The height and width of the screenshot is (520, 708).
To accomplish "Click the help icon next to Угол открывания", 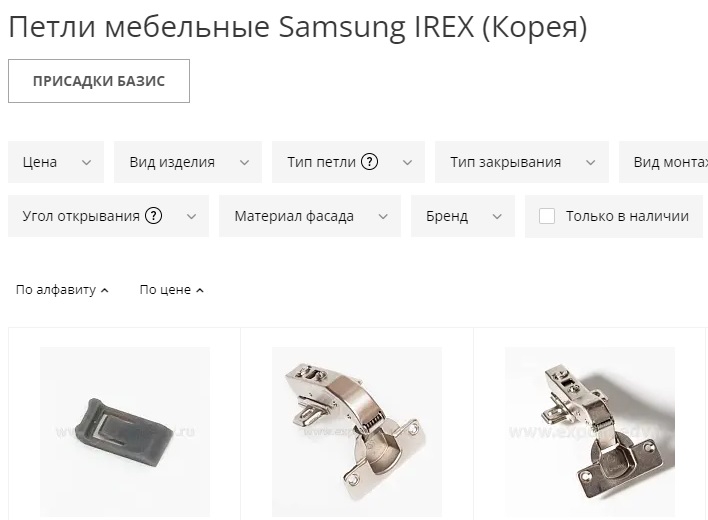I will click(x=154, y=216).
